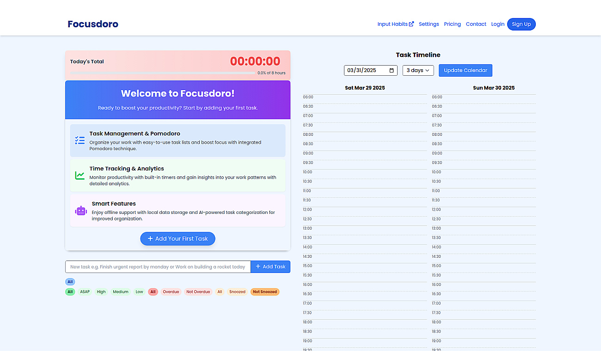Filter tasks by Low priority
The image size is (601, 364).
(139, 292)
